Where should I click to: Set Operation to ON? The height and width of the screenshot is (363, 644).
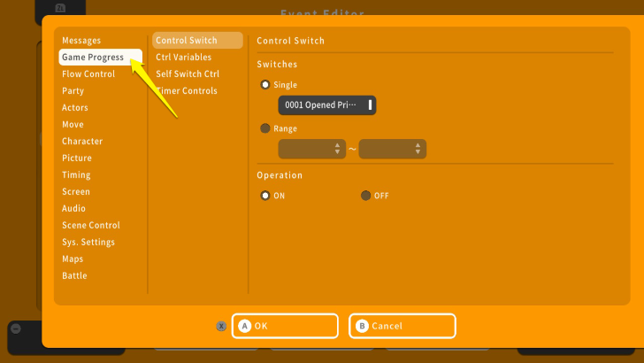click(x=264, y=196)
